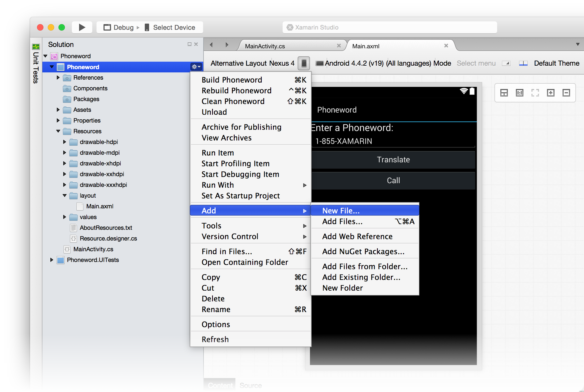The width and height of the screenshot is (584, 392).
Task: Select Add NuGet Packages... menu item
Action: coord(363,251)
